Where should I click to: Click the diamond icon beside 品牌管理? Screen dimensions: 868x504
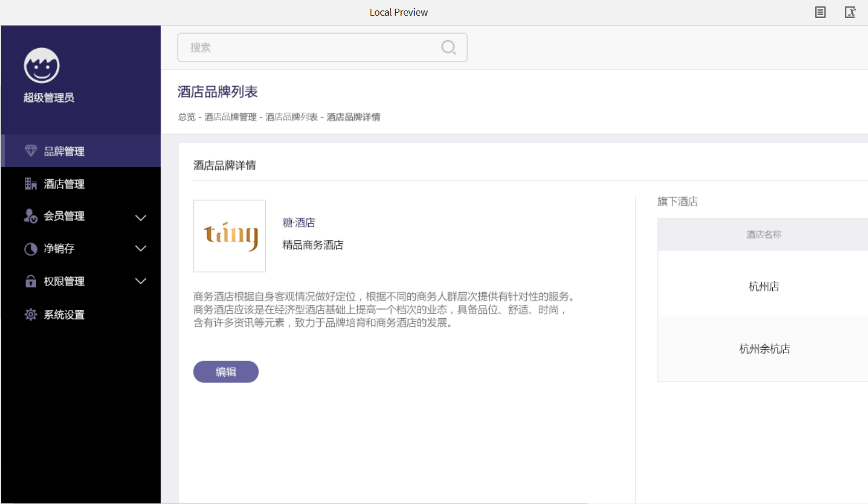click(31, 151)
